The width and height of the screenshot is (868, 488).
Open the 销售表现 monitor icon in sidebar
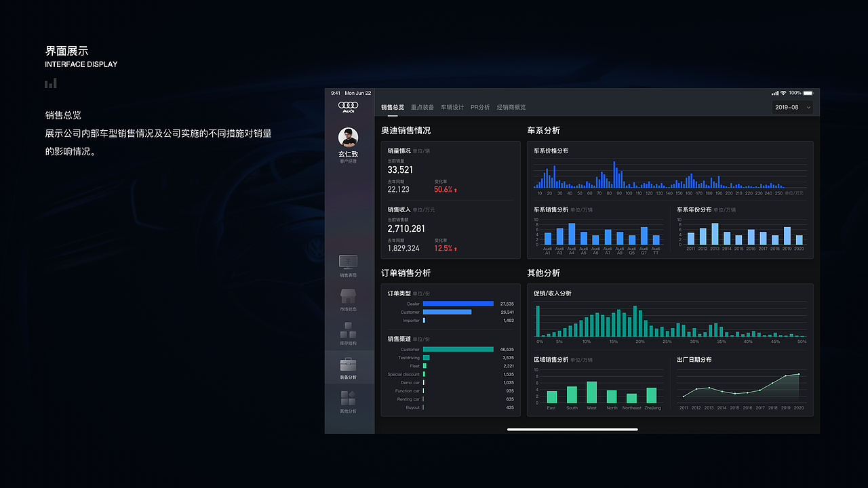348,262
